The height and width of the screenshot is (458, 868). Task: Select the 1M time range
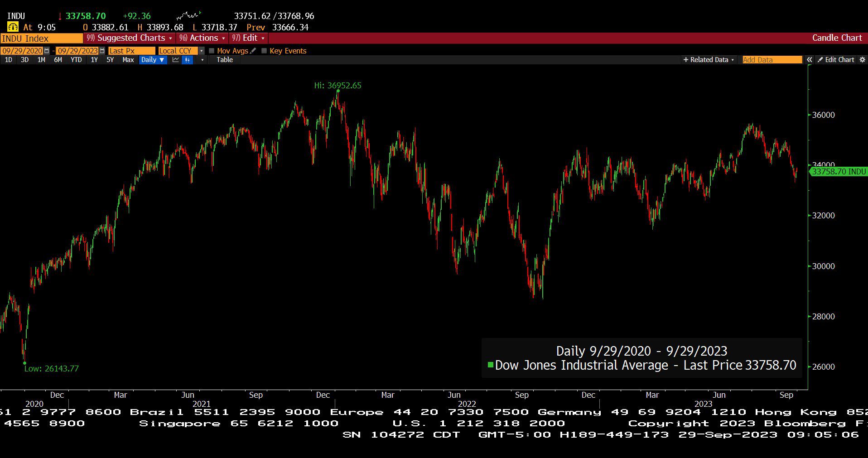coord(41,60)
